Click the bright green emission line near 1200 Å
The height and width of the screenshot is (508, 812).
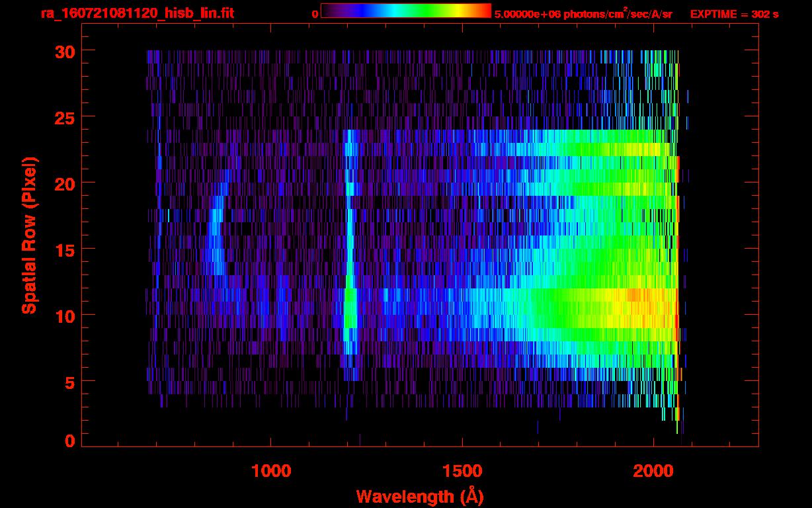click(x=350, y=311)
